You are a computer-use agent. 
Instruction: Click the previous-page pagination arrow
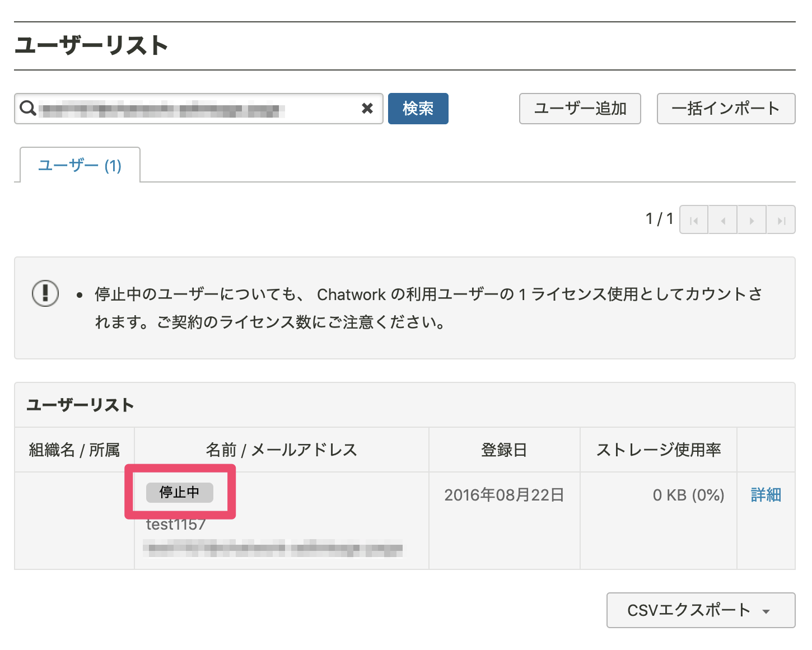point(723,219)
